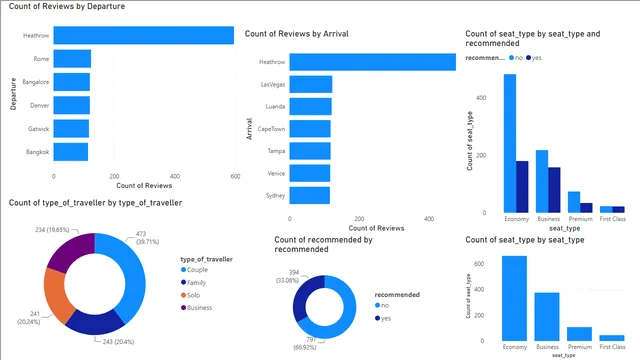
Task: Select the Rome bar in Departure chart
Action: (x=72, y=58)
